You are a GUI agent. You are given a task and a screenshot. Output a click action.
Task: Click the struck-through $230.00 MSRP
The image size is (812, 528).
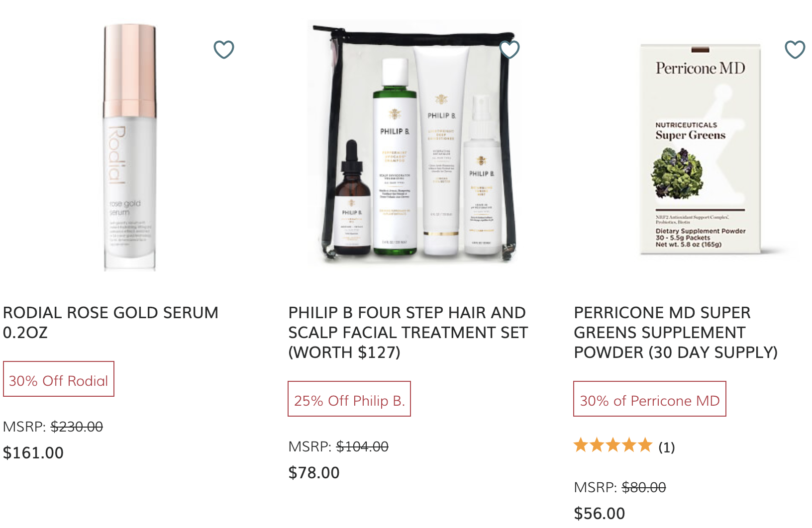tap(77, 427)
